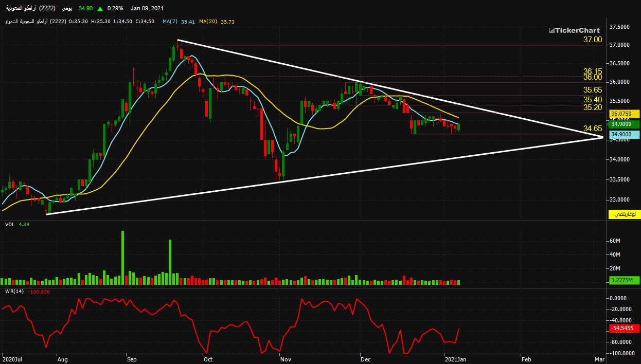Click the triangle apex where trendlines converge
641x364 pixels.
[x=602, y=137]
